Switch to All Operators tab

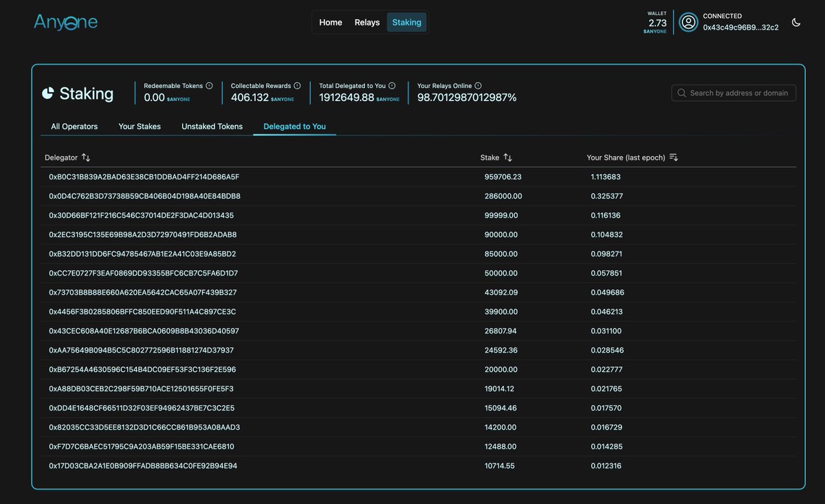click(74, 127)
